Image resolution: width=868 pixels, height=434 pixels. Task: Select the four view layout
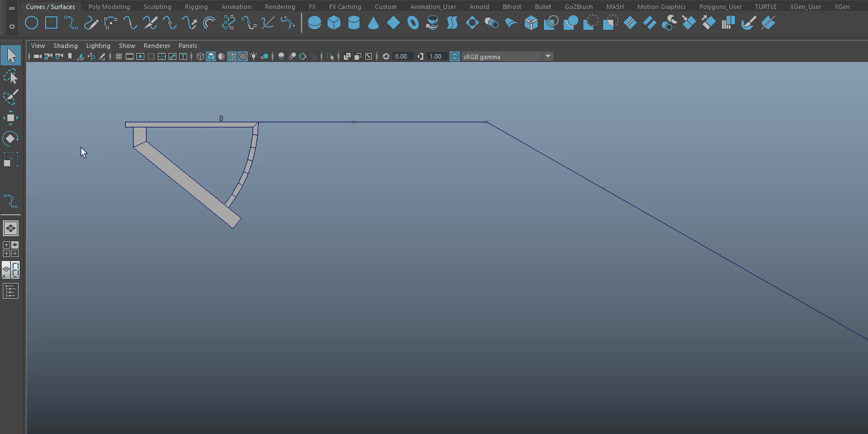(x=11, y=249)
